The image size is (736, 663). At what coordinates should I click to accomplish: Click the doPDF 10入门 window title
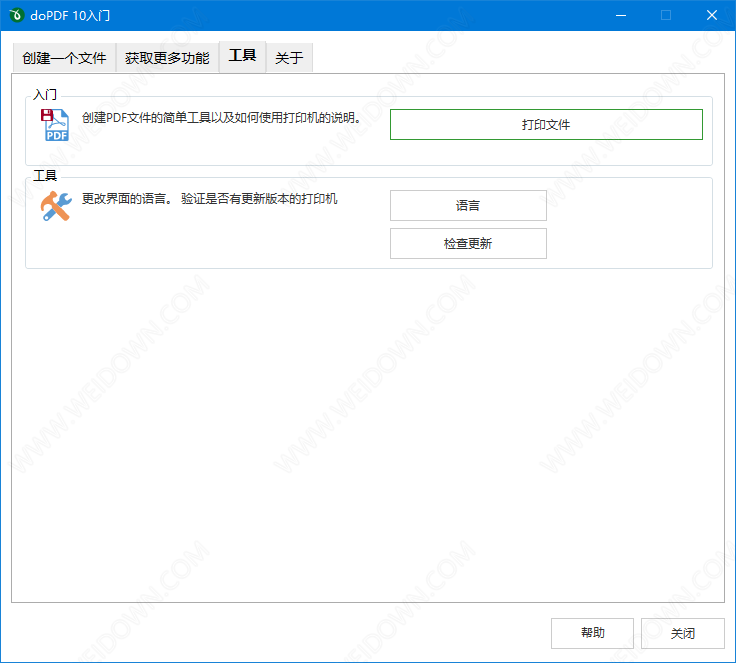(x=70, y=15)
